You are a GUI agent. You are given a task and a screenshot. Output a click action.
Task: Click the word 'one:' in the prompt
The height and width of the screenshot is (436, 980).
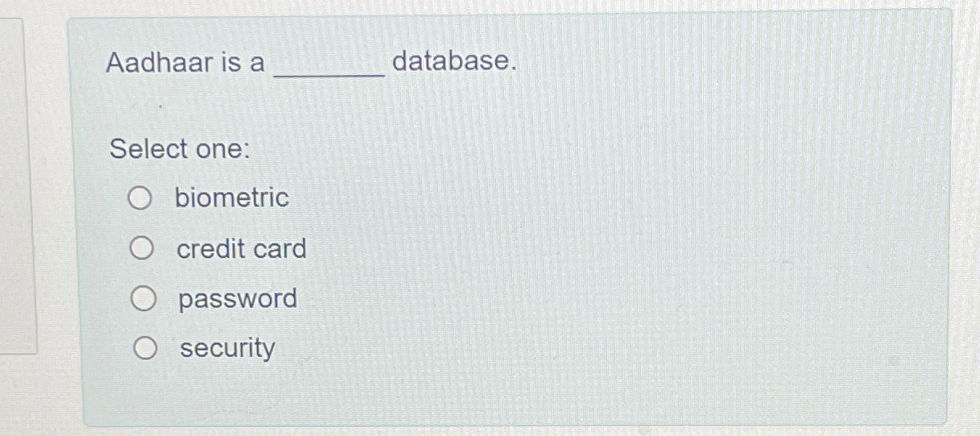[x=223, y=150]
